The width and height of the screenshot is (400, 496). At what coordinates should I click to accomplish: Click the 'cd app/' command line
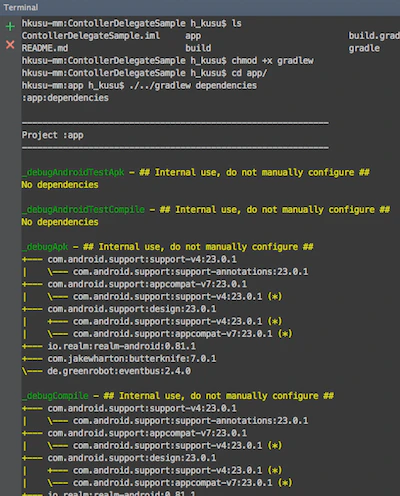click(x=144, y=73)
